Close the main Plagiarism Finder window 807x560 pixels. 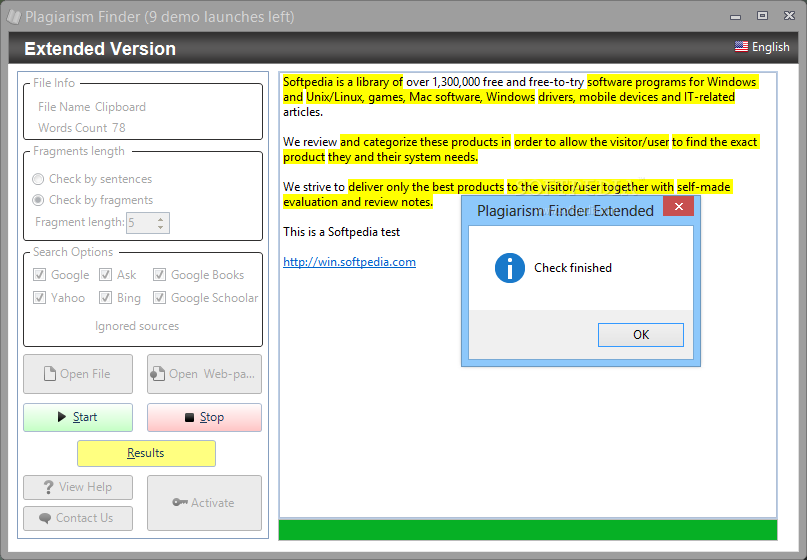[x=790, y=16]
